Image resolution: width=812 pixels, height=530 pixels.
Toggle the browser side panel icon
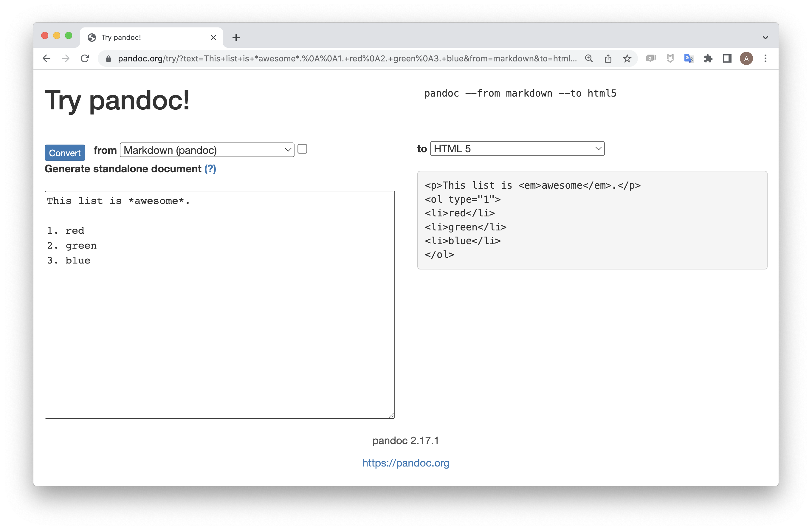point(727,58)
